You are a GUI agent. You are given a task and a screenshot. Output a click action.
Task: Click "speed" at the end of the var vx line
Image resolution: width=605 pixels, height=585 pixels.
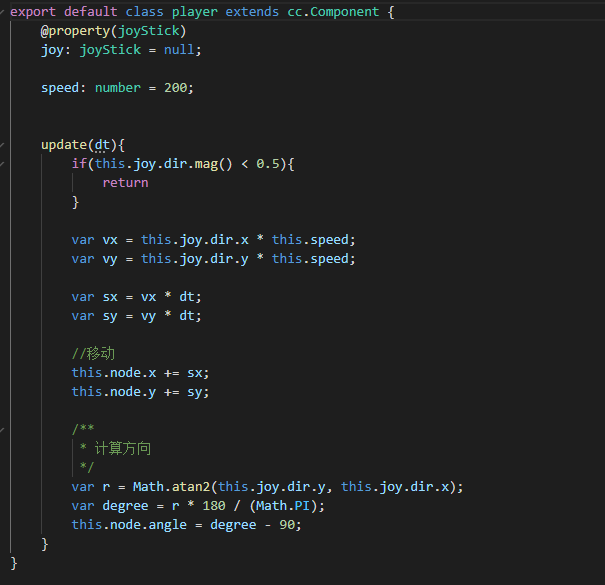pos(330,240)
